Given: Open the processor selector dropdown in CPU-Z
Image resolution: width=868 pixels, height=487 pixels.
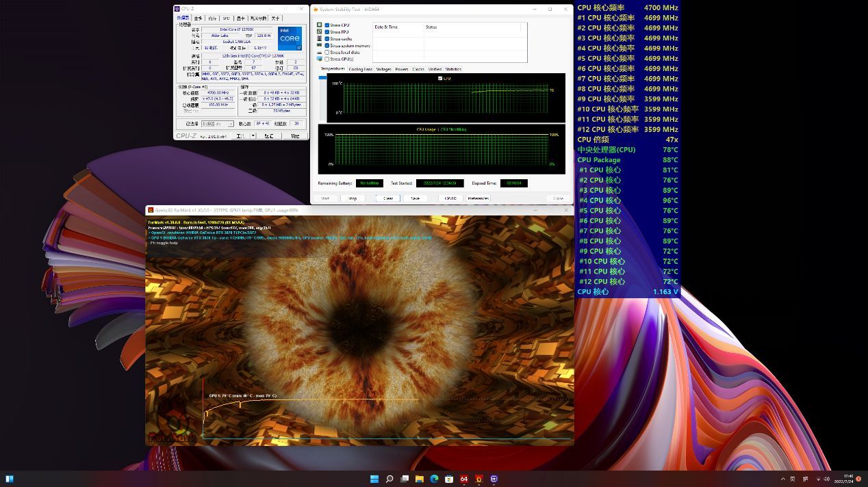Looking at the screenshot, I should (x=231, y=123).
